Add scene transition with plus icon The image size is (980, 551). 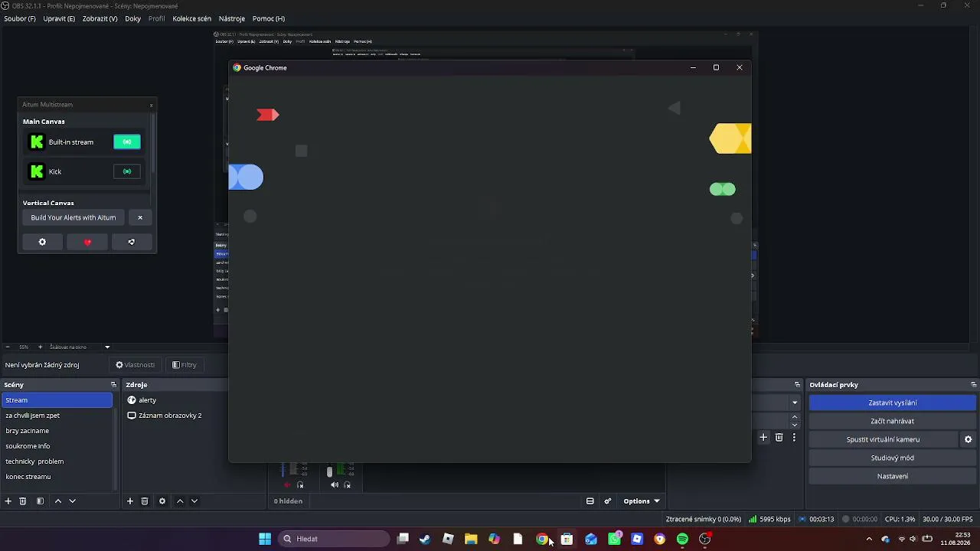tap(763, 438)
